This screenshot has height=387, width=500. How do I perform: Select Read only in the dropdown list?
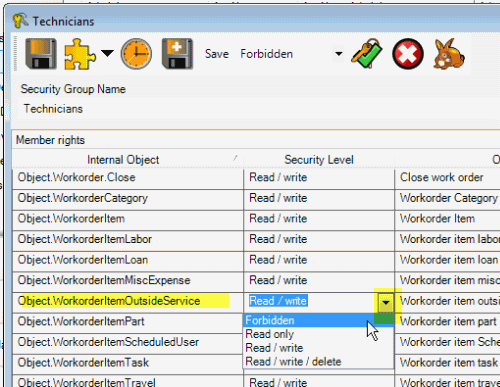[318, 334]
